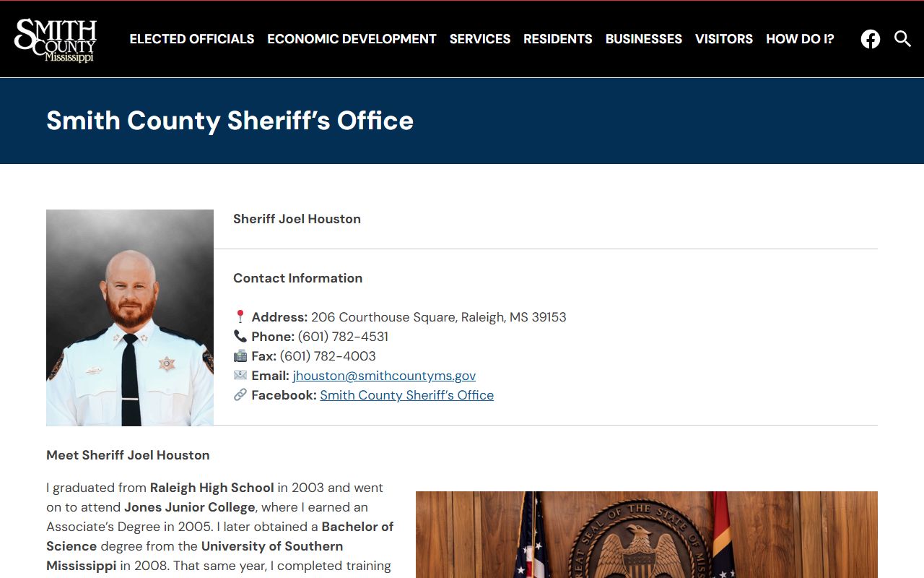Click the fax number (601) 782-4003

point(328,356)
